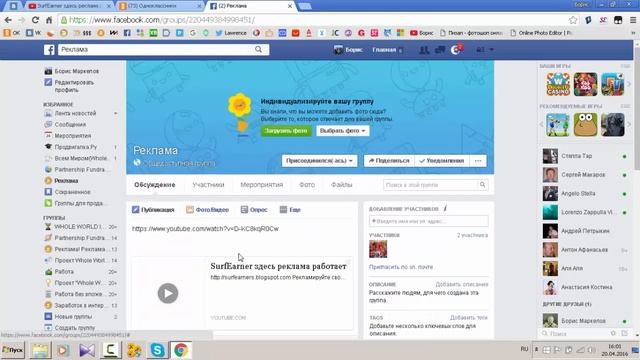640x360 pixels.
Task: Click browser back arrow
Action: pos(8,20)
